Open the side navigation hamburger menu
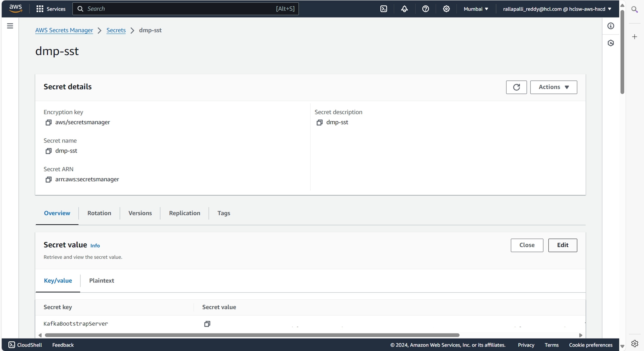 tap(10, 26)
